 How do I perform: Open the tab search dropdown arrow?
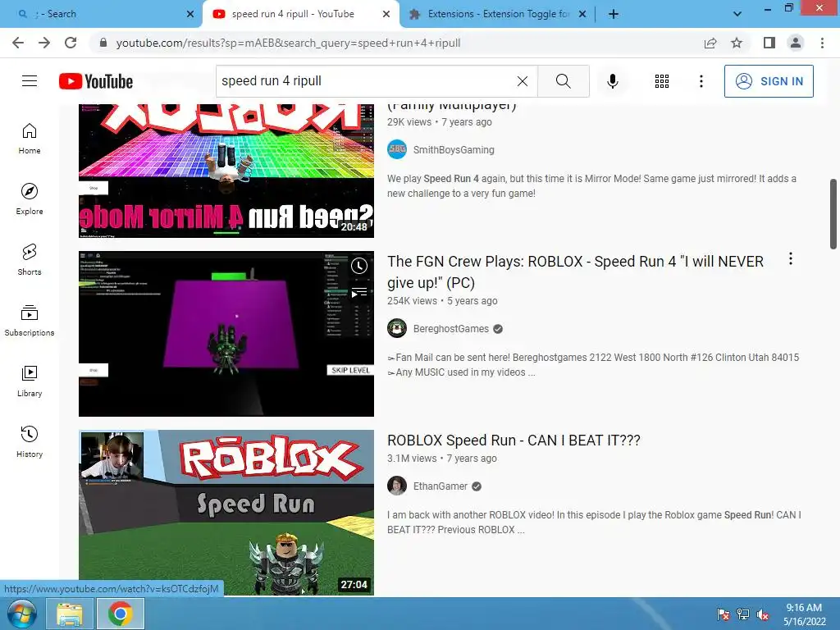[x=737, y=14]
